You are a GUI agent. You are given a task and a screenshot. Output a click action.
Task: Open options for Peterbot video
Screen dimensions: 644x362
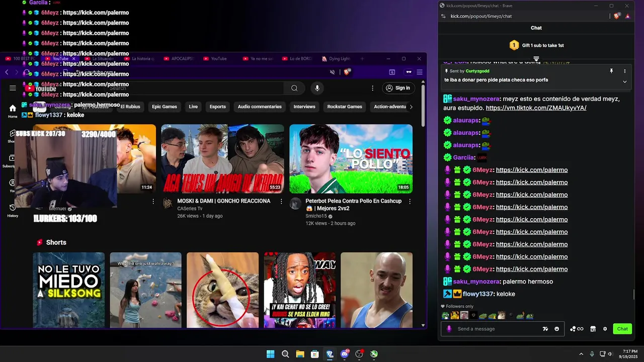tap(410, 202)
